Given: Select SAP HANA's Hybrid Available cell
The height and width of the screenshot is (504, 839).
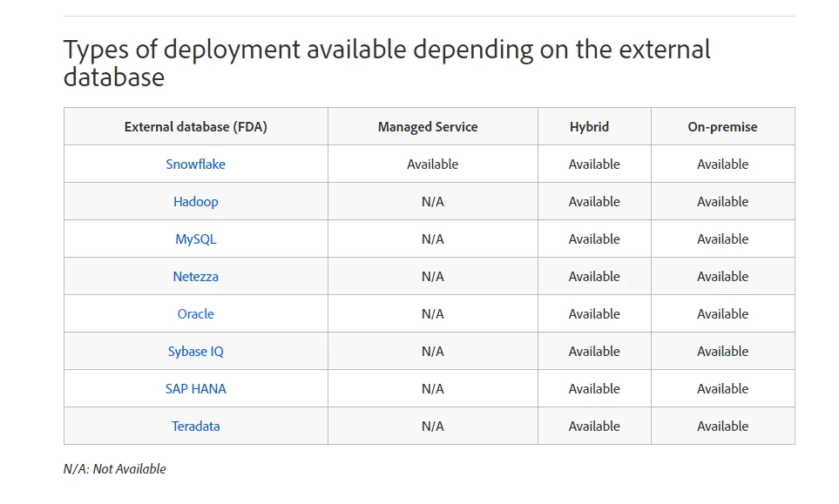Looking at the screenshot, I should 594,388.
